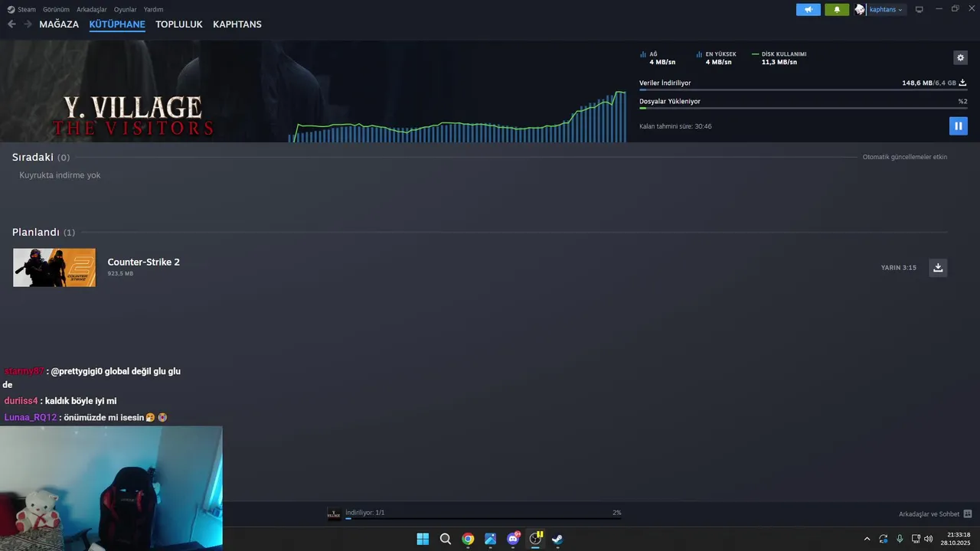
Task: Click the Kuyrukta indirme yok text
Action: click(60, 175)
